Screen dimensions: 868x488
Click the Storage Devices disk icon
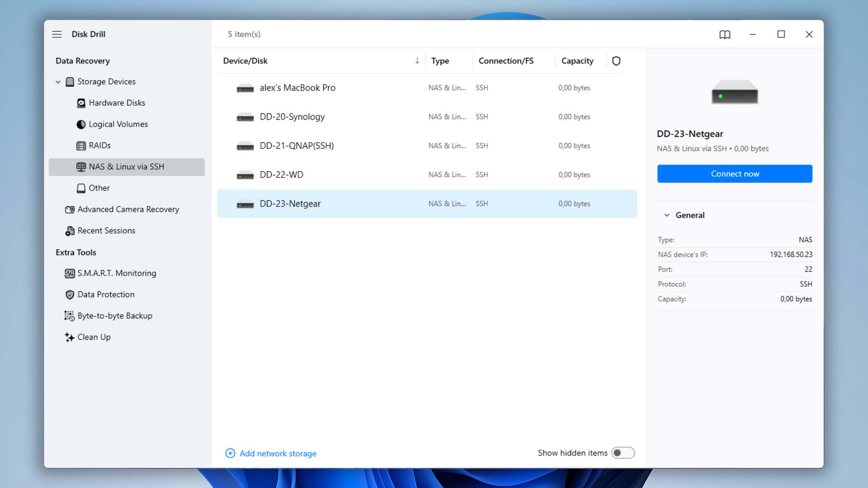(x=69, y=82)
